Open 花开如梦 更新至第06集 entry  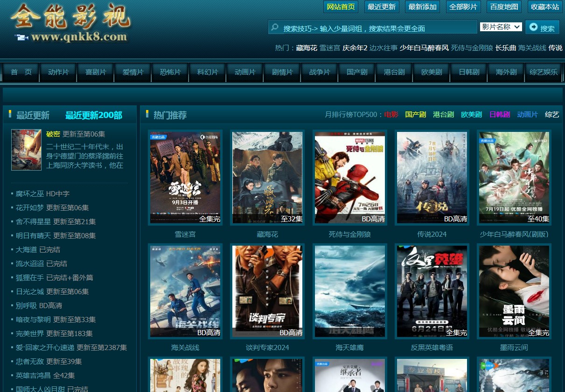52,207
